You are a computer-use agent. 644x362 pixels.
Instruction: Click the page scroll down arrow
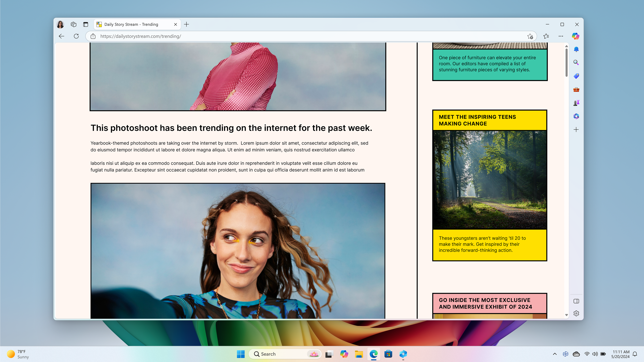567,315
